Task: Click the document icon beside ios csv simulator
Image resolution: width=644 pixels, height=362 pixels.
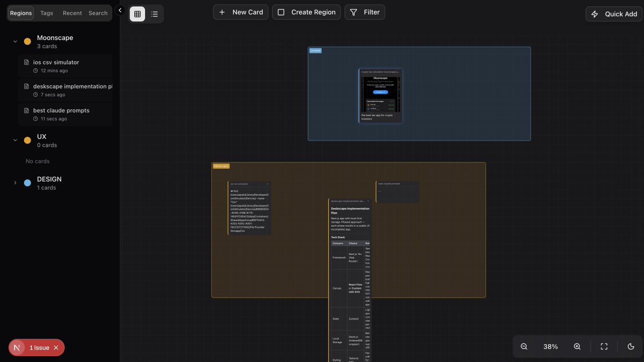Action: pyautogui.click(x=27, y=62)
